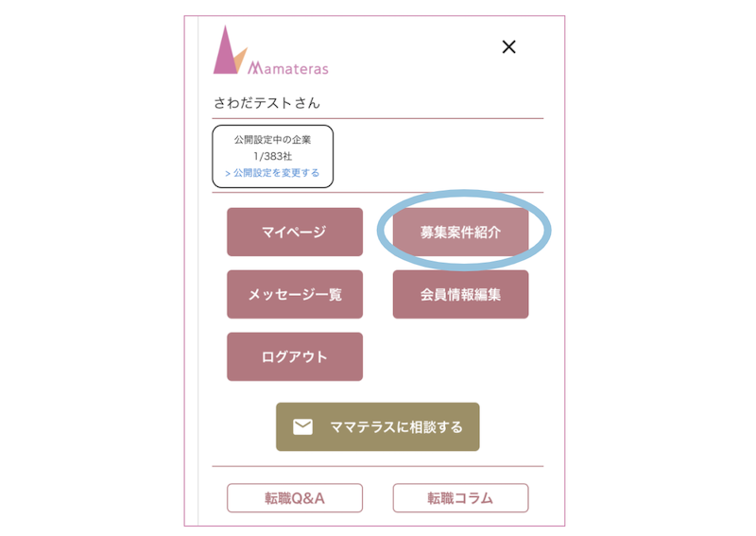Go to 会員情報編集
Image resolution: width=756 pixels, height=536 pixels.
(x=460, y=294)
